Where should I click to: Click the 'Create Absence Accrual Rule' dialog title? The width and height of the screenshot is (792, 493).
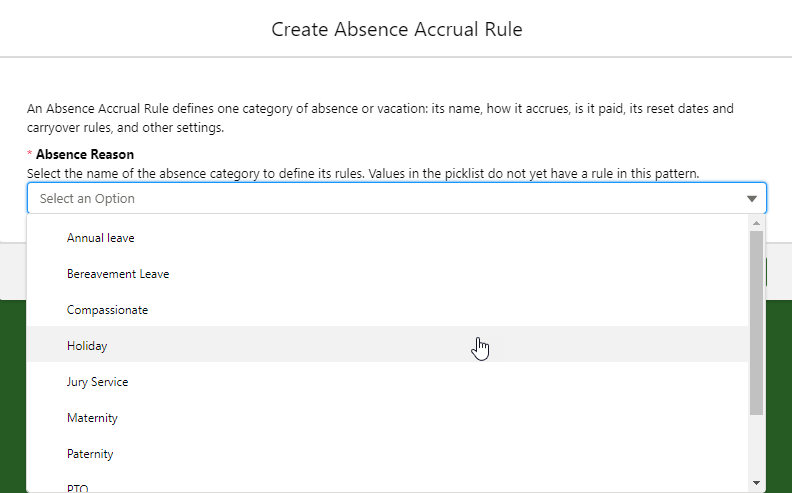click(397, 29)
